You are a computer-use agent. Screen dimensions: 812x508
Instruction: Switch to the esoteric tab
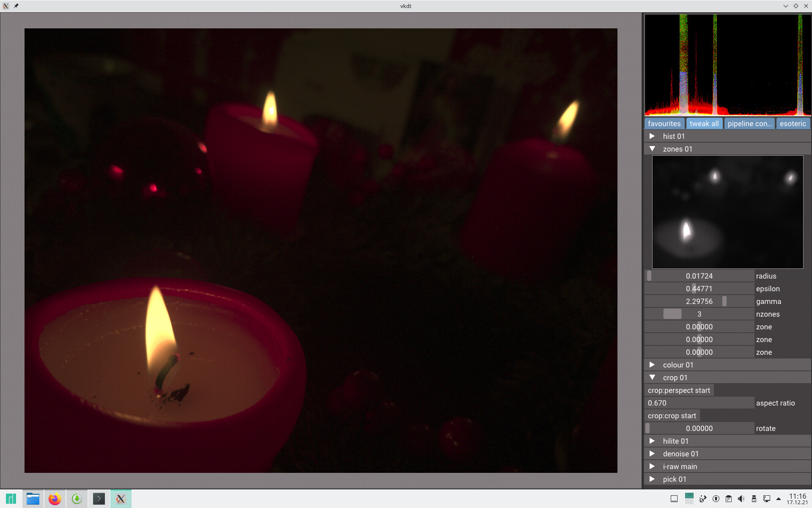pyautogui.click(x=793, y=124)
